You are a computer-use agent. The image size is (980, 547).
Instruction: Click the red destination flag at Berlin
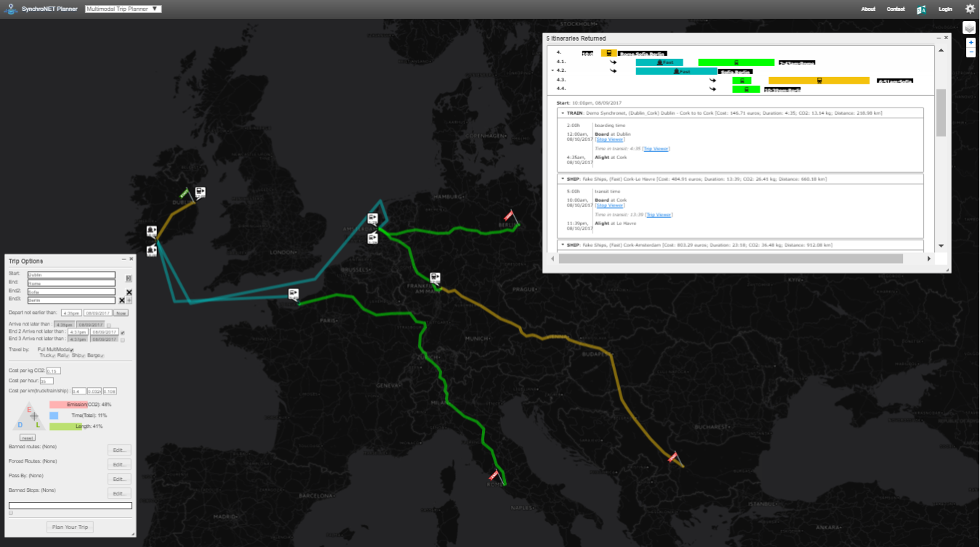(x=511, y=216)
